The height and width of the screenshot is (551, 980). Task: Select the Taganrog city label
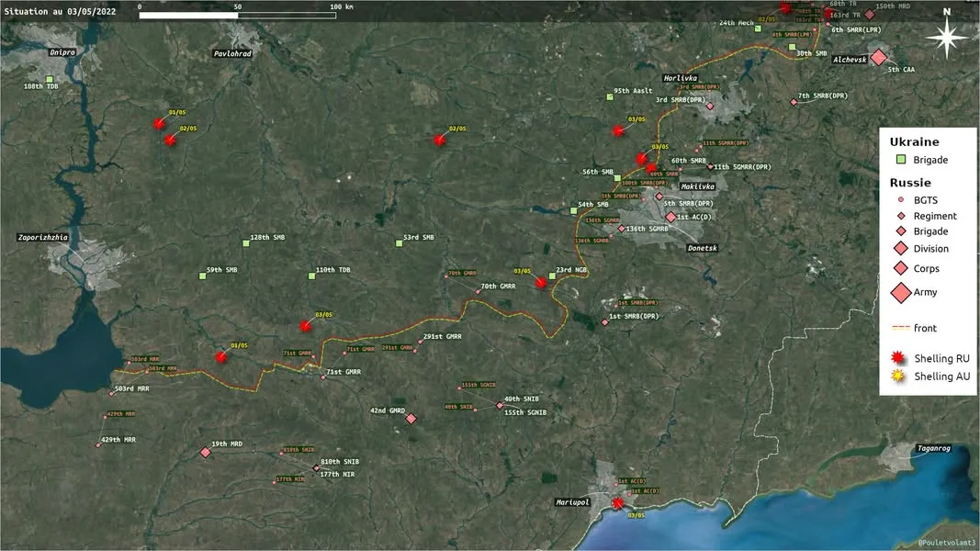point(933,448)
